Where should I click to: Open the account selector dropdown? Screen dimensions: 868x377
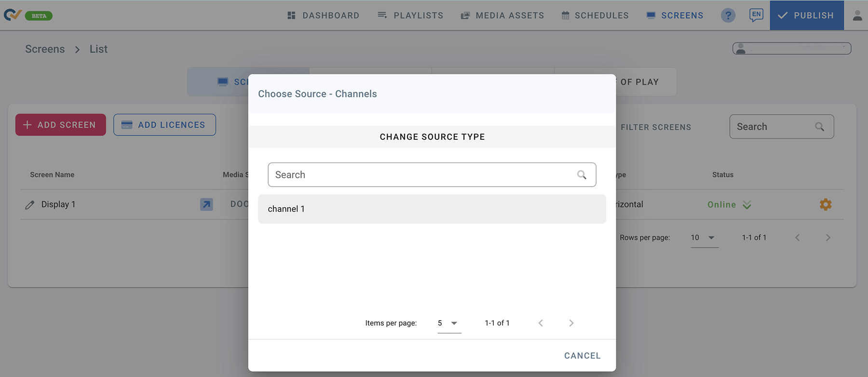(791, 49)
